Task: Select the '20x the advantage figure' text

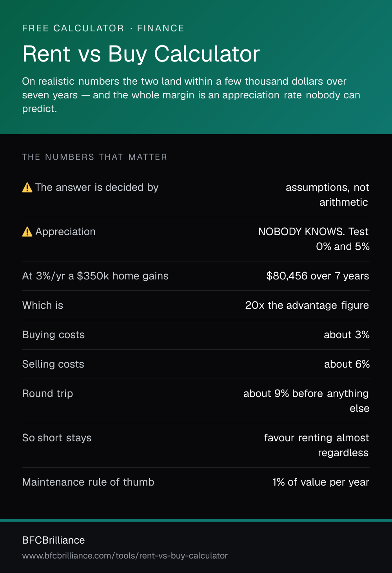Action: [x=307, y=305]
